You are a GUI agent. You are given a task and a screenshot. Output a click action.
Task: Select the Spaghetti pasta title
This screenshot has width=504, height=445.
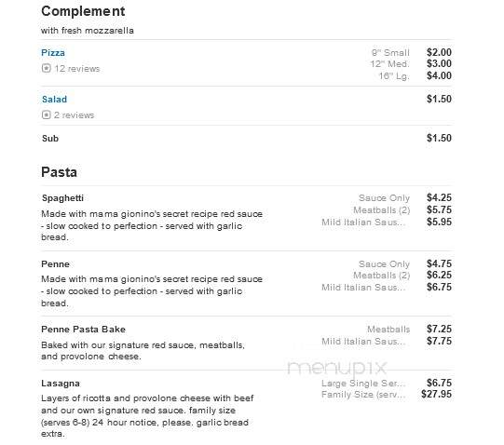tap(62, 198)
